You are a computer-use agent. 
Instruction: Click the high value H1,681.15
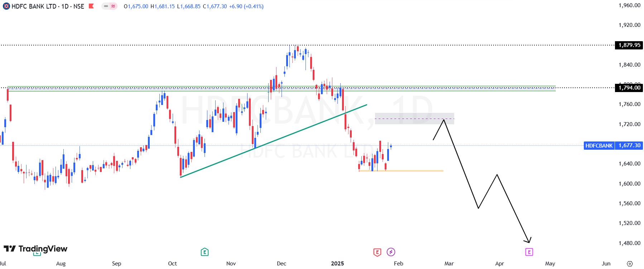click(x=163, y=6)
